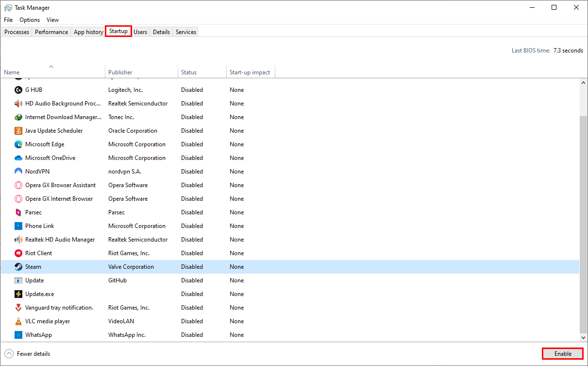This screenshot has height=366, width=588.
Task: Sort by the Name column header
Action: pyautogui.click(x=52, y=71)
